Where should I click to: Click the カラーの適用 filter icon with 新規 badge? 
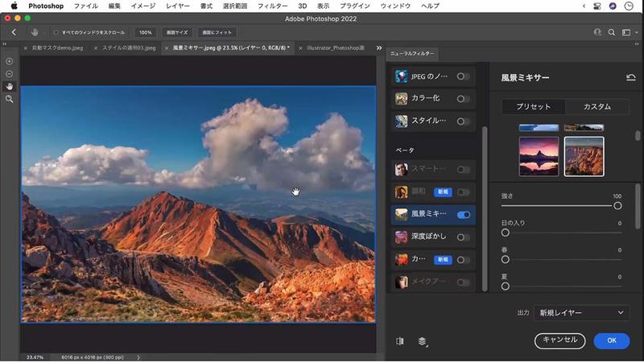(401, 259)
